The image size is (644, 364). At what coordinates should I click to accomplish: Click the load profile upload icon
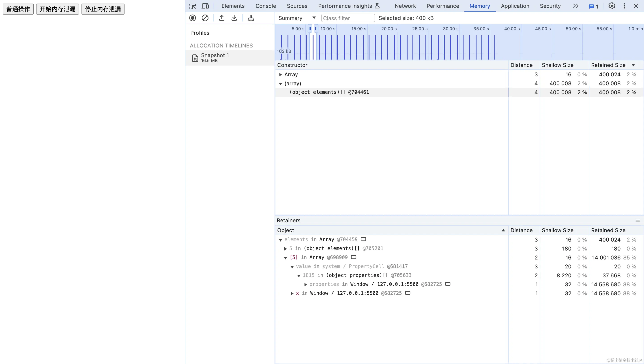click(221, 18)
